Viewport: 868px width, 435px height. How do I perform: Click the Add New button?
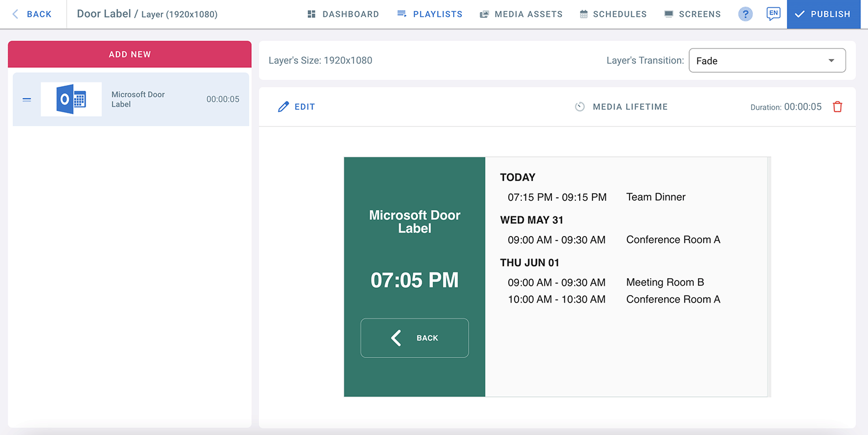point(130,54)
